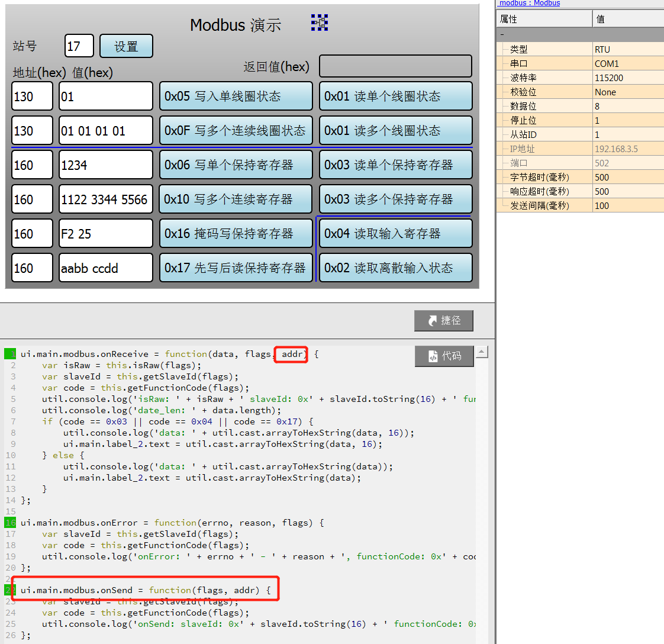Click code line with ui.main.modbus.onSend
This screenshot has width=664, height=644.
click(146, 590)
